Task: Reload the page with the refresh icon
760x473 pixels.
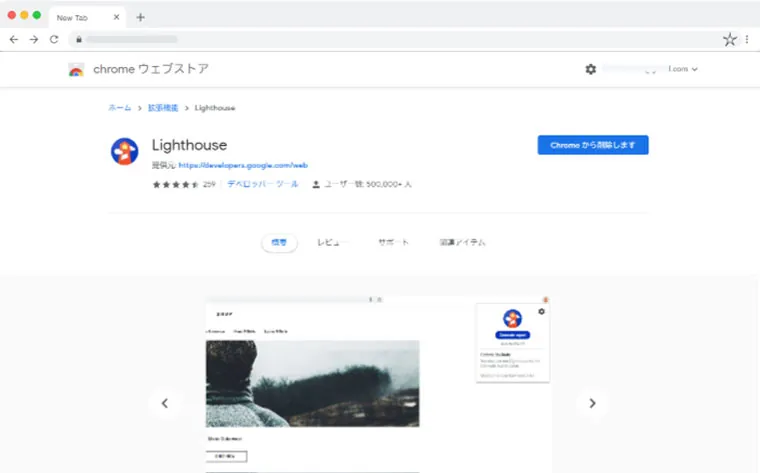Action: (54, 39)
